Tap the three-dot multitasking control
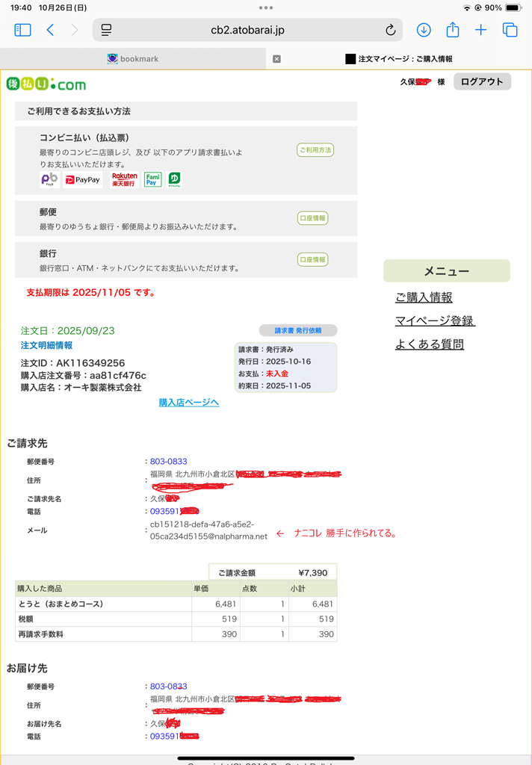Viewport: 532px width, 765px height. pyautogui.click(x=266, y=7)
